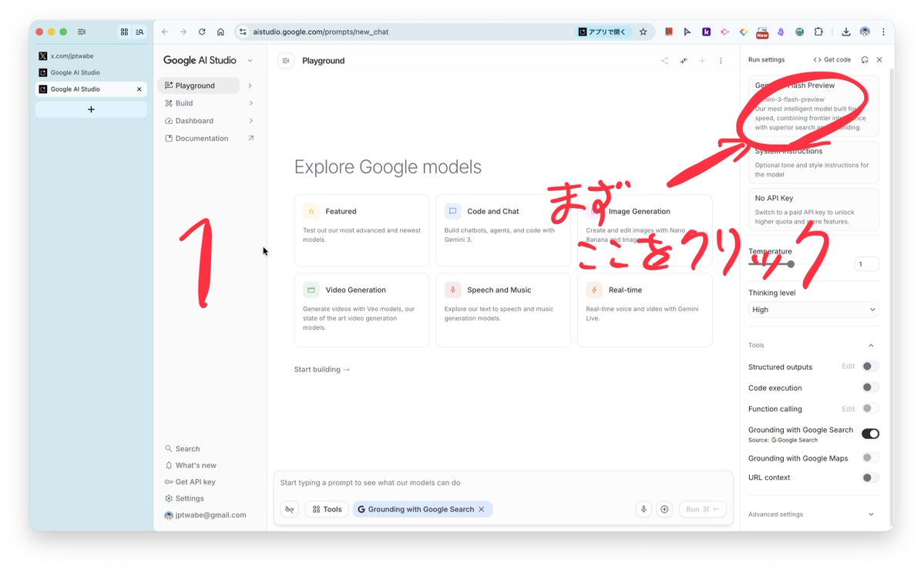Remove the Grounding with Google Search chip
The image size is (924, 570).
tap(482, 509)
